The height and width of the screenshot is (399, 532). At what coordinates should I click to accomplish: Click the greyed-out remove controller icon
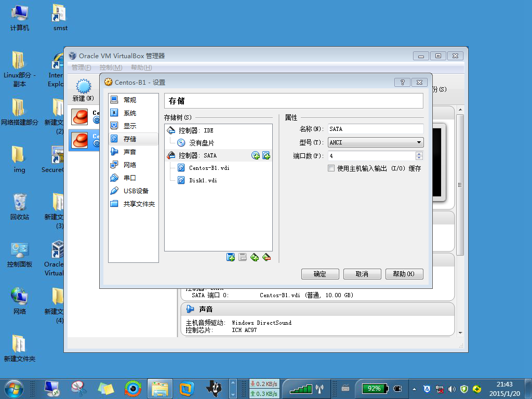coord(242,257)
